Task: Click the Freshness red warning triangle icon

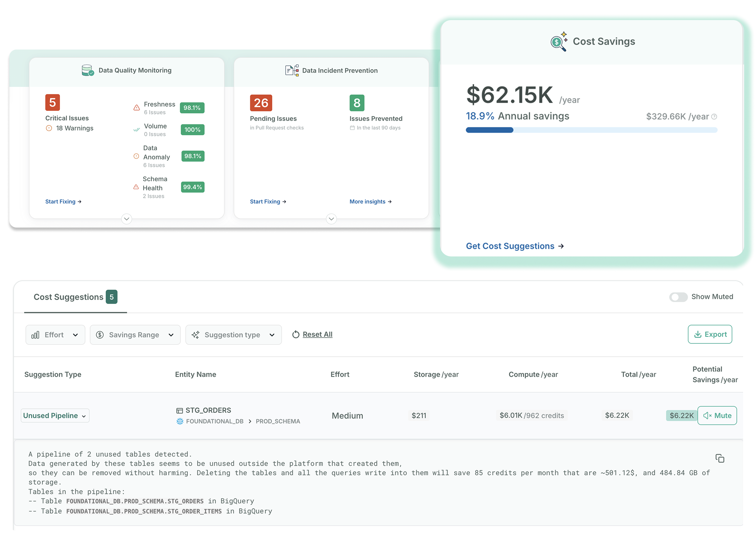Action: [136, 108]
